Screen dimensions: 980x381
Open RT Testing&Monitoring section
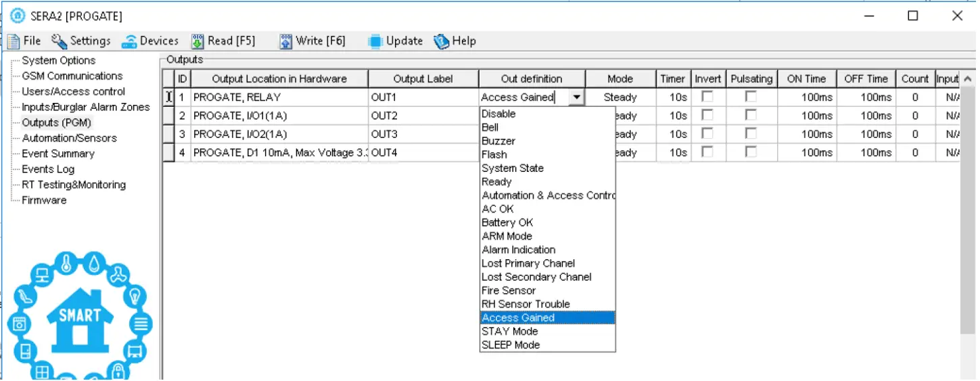[74, 185]
